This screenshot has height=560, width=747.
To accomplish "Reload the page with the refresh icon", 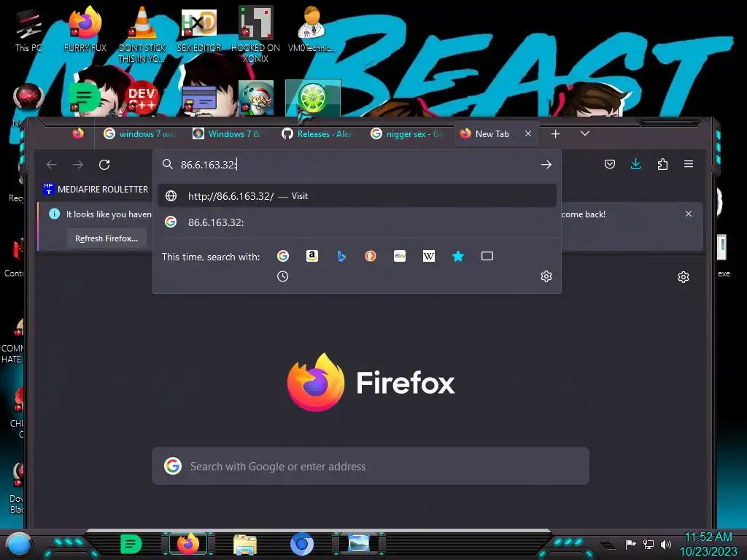I will [104, 165].
